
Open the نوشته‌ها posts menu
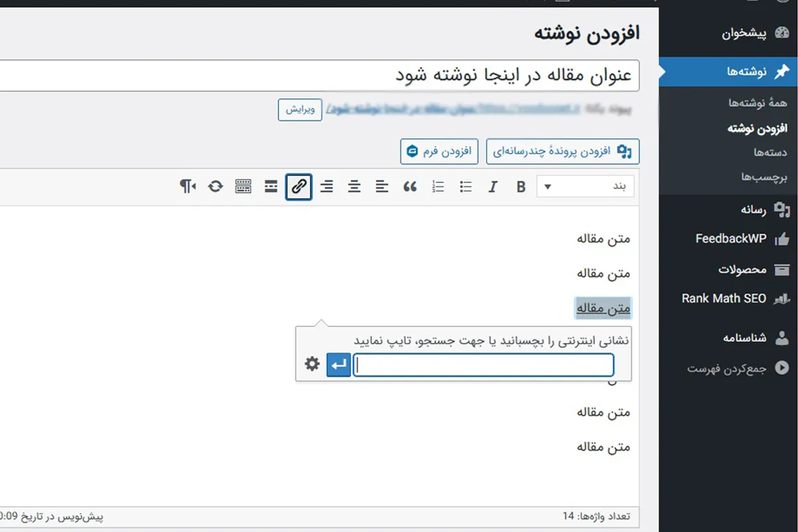coord(729,72)
